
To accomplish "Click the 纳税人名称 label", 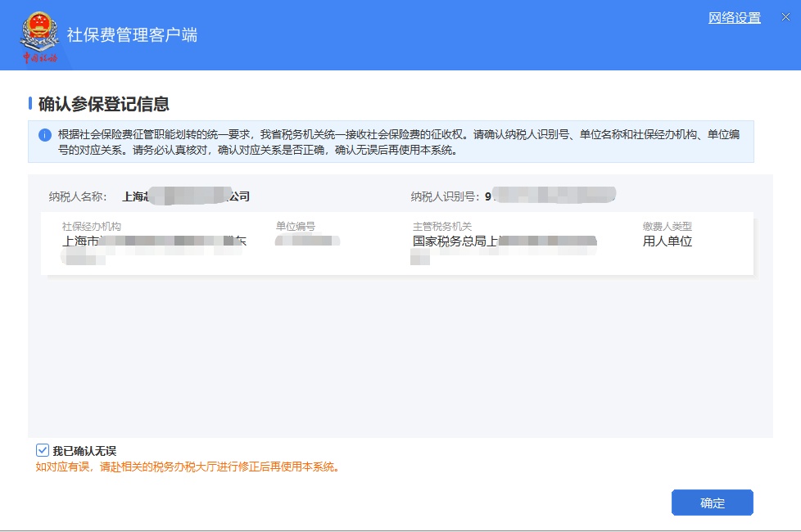I will point(78,196).
